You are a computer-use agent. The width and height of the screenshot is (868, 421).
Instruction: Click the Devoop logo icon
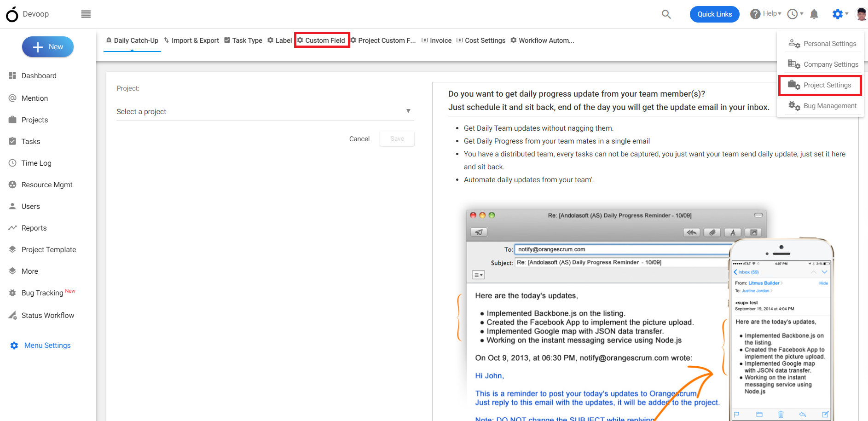point(12,14)
